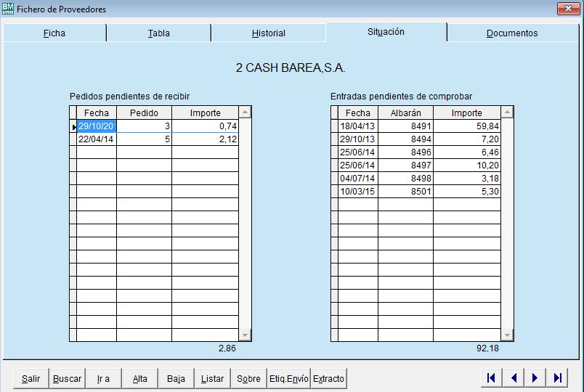The width and height of the screenshot is (584, 392).
Task: Switch to the Documentos tab
Action: click(512, 33)
